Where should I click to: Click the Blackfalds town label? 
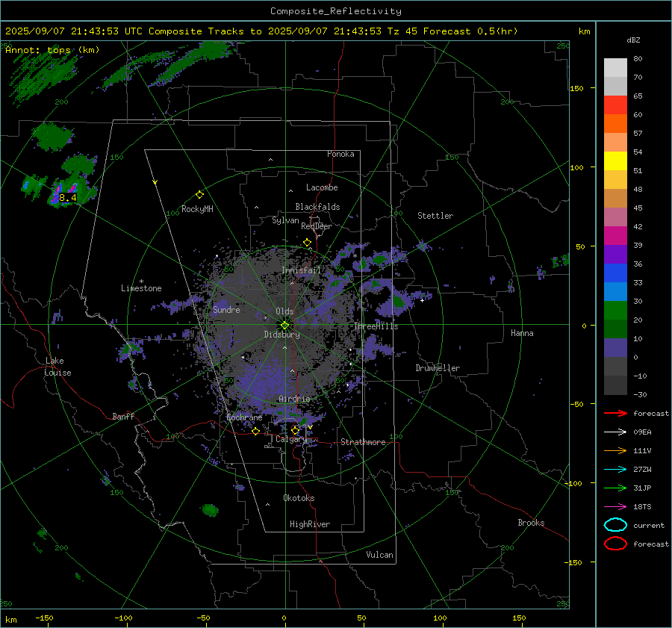[317, 207]
